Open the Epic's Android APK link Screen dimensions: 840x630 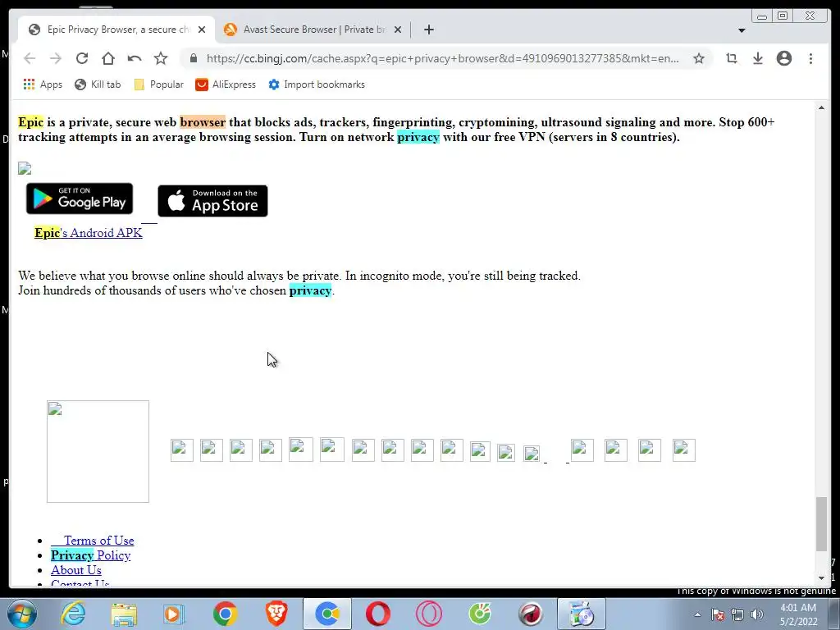click(x=89, y=233)
